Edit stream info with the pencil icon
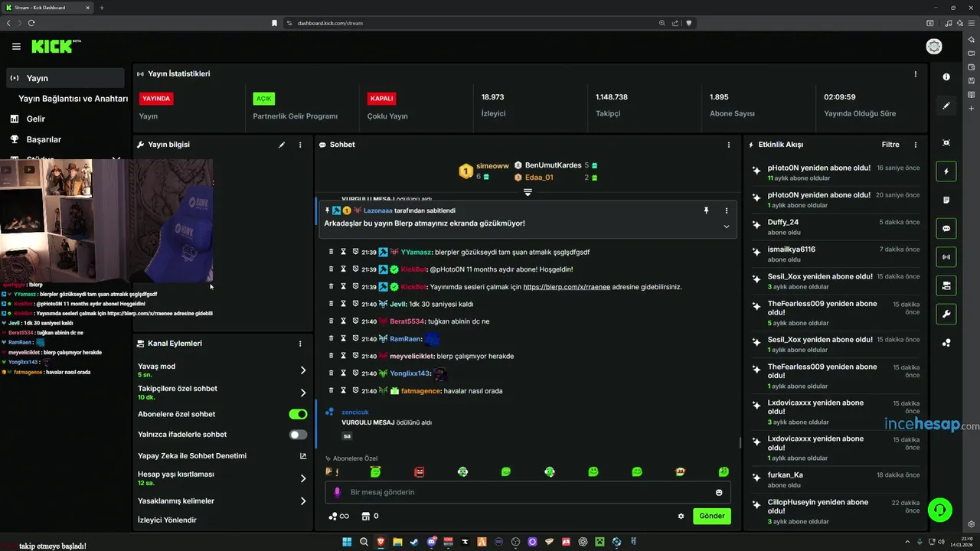Image resolution: width=980 pixels, height=551 pixels. (x=282, y=145)
